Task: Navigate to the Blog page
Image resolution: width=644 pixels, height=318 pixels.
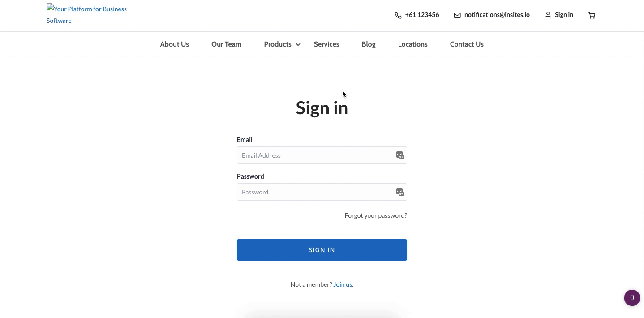Action: pyautogui.click(x=369, y=44)
